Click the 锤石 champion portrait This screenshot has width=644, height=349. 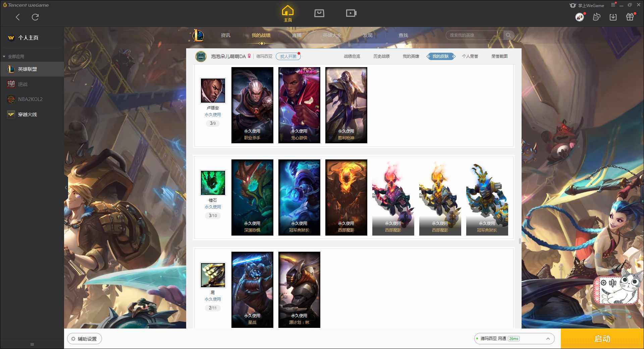coord(213,183)
